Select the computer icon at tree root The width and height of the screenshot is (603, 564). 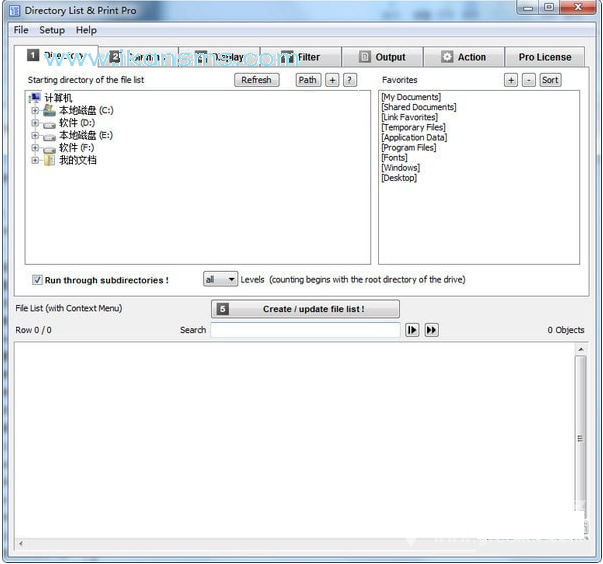pyautogui.click(x=35, y=98)
